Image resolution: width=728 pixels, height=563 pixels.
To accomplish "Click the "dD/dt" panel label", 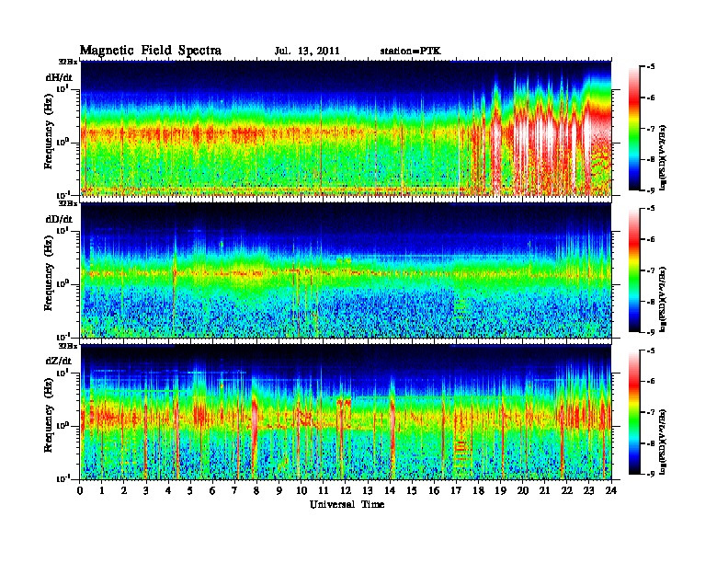I will 59,219.
